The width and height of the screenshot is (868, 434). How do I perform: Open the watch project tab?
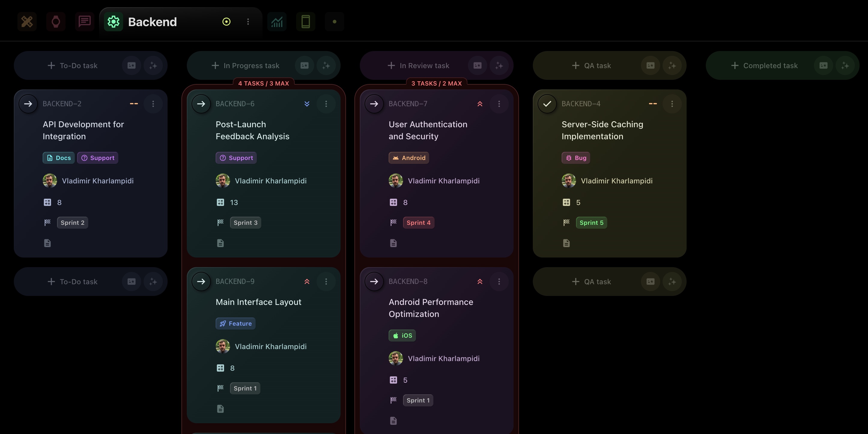tap(56, 22)
